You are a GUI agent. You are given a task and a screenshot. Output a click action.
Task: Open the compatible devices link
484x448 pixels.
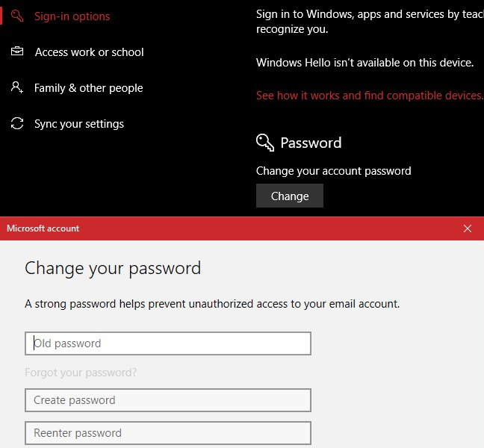[x=369, y=96]
